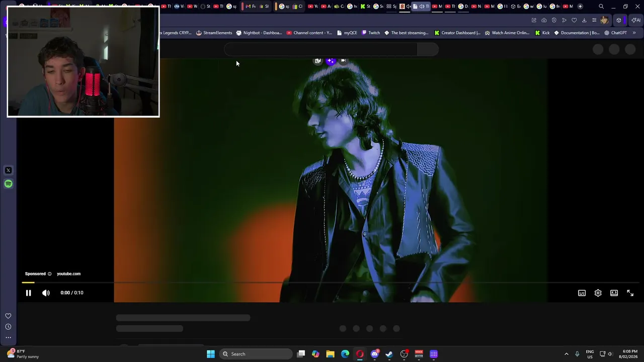Click the snapshot camera icon in address bar

(544, 20)
